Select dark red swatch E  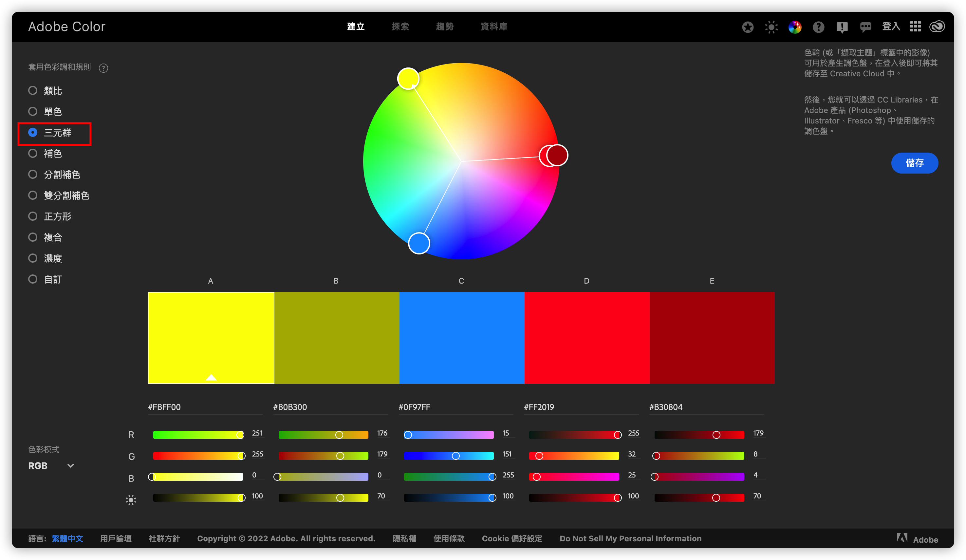point(712,338)
